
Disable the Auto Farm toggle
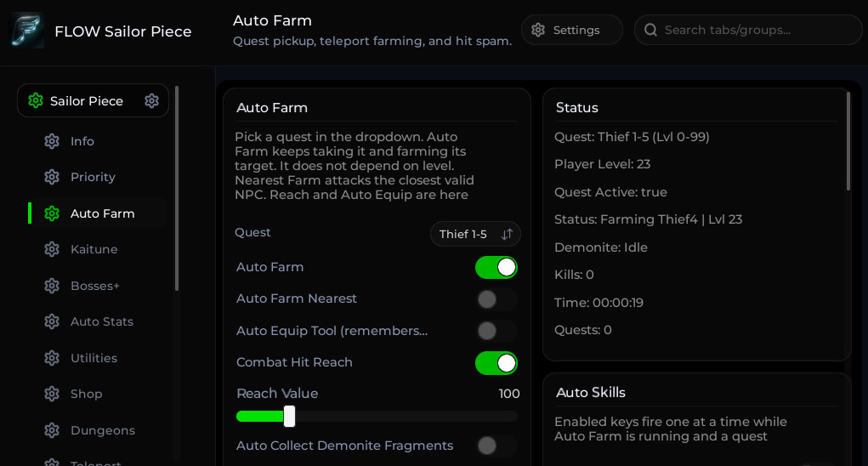point(496,267)
